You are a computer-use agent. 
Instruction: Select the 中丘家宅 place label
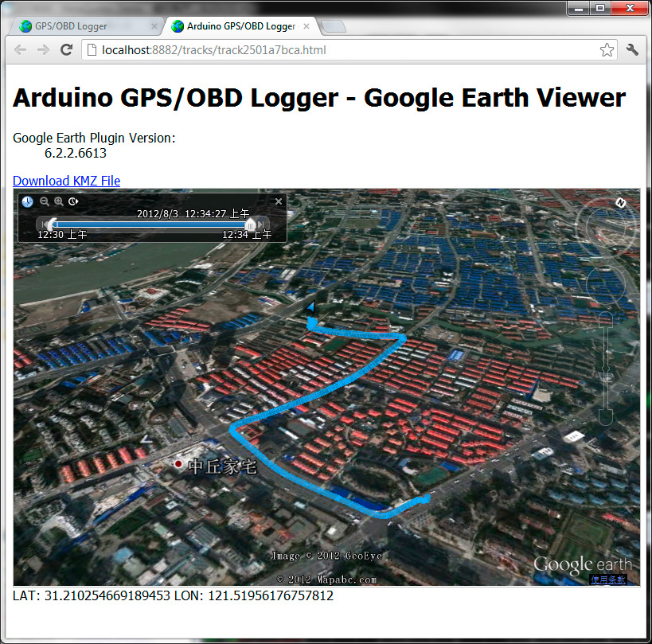[x=222, y=466]
